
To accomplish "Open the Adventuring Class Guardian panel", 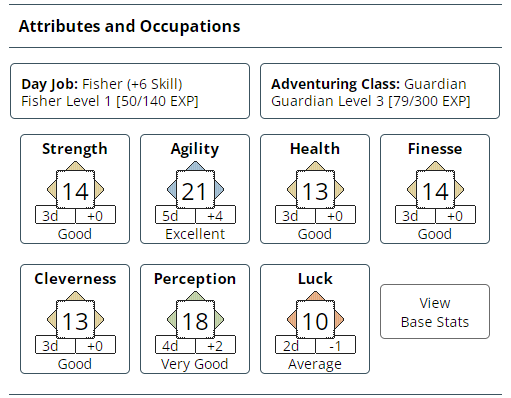I will pos(380,91).
